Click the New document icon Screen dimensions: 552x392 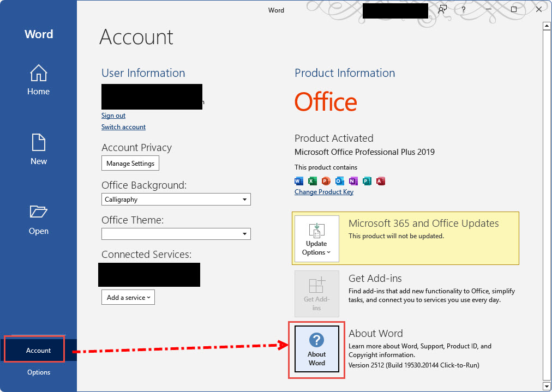[38, 143]
